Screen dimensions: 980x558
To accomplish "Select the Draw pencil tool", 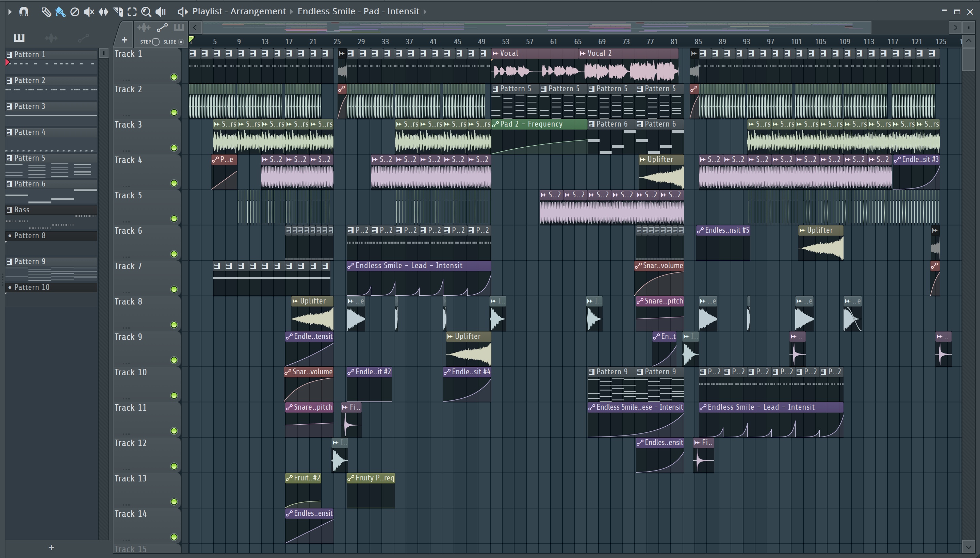I will click(x=46, y=12).
